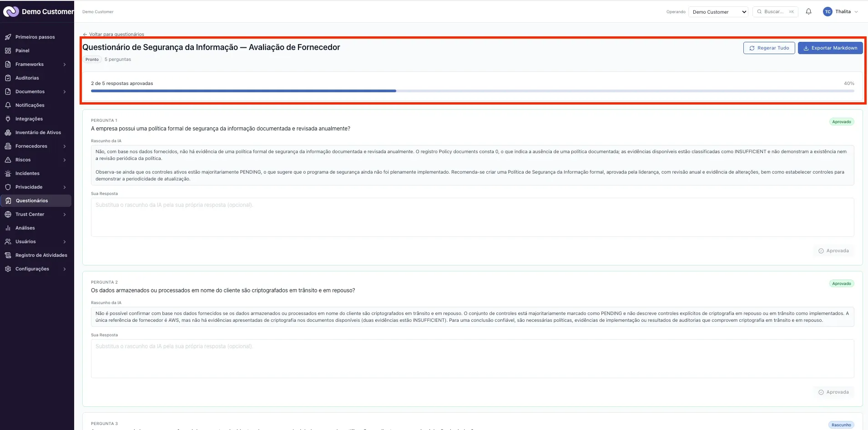Select Questionários in the sidebar
Screen dimensions: 868x430
36,200
